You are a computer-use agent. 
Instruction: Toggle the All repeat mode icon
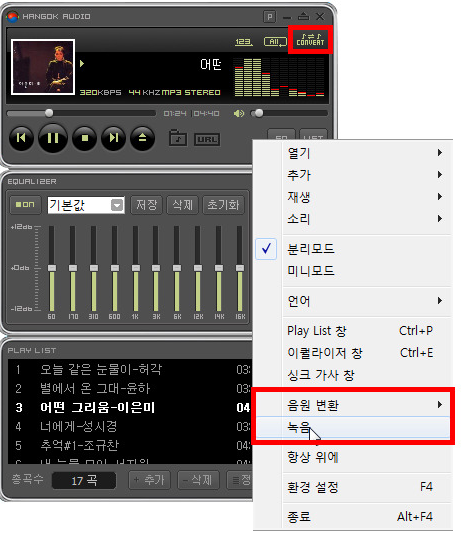275,42
